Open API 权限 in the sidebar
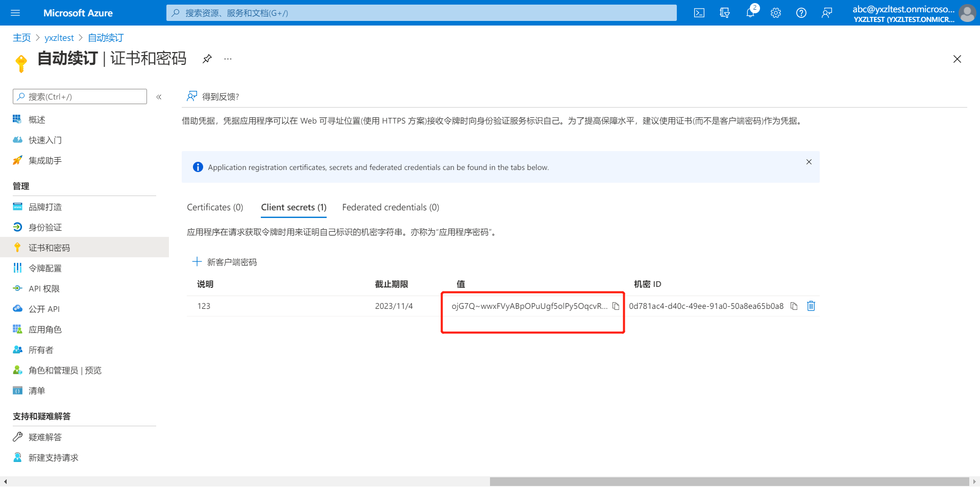The image size is (980, 487). pyautogui.click(x=44, y=288)
